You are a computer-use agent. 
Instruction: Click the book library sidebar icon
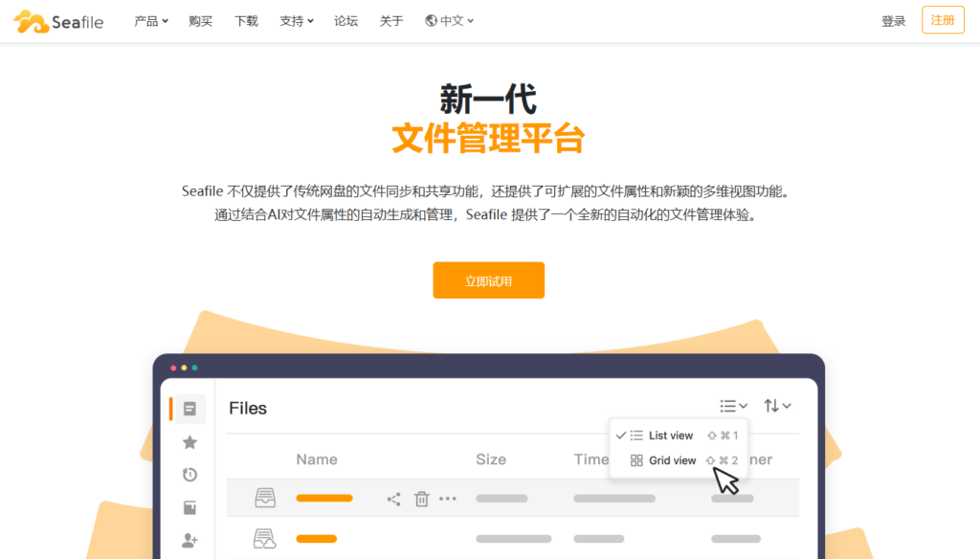pos(190,507)
